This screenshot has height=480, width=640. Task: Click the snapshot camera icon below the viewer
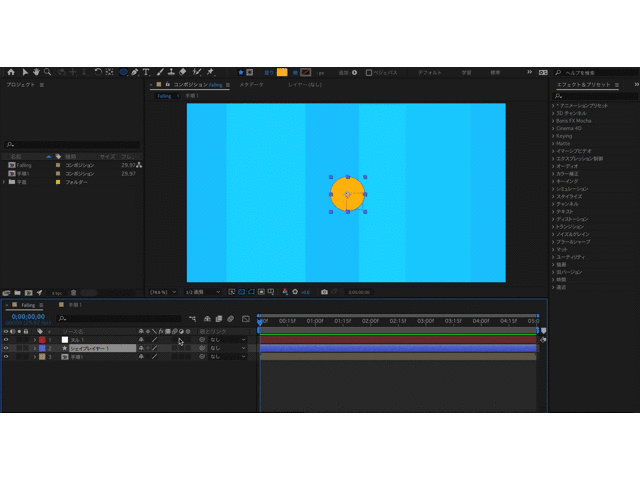(x=324, y=292)
